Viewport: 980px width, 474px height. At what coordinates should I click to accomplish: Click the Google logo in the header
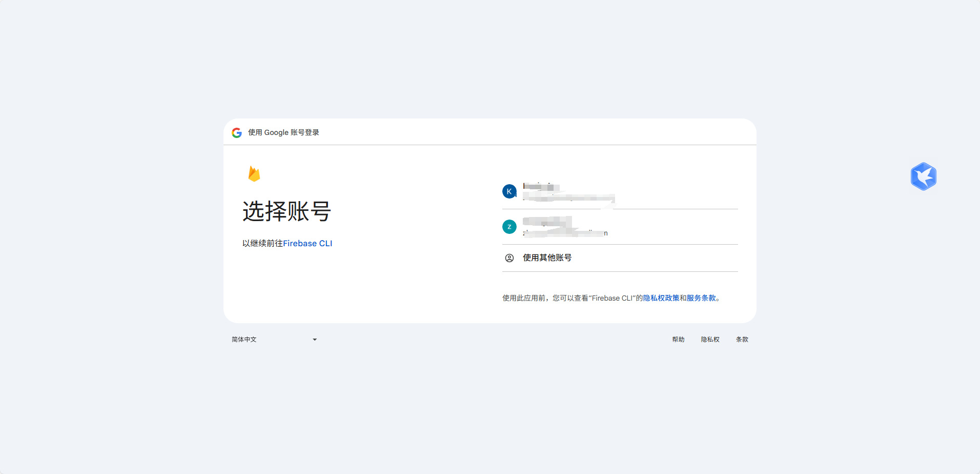(x=237, y=133)
